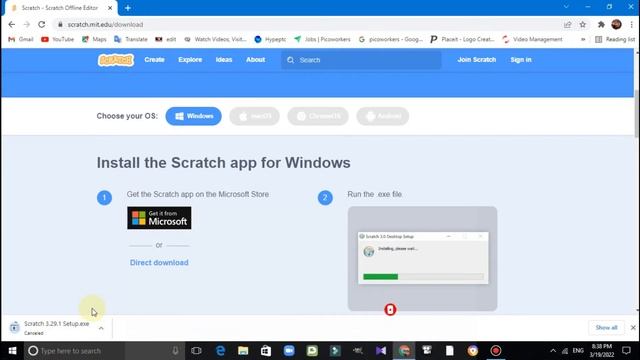The height and width of the screenshot is (360, 640).
Task: Select ChromeOS as your OS
Action: coord(318,116)
